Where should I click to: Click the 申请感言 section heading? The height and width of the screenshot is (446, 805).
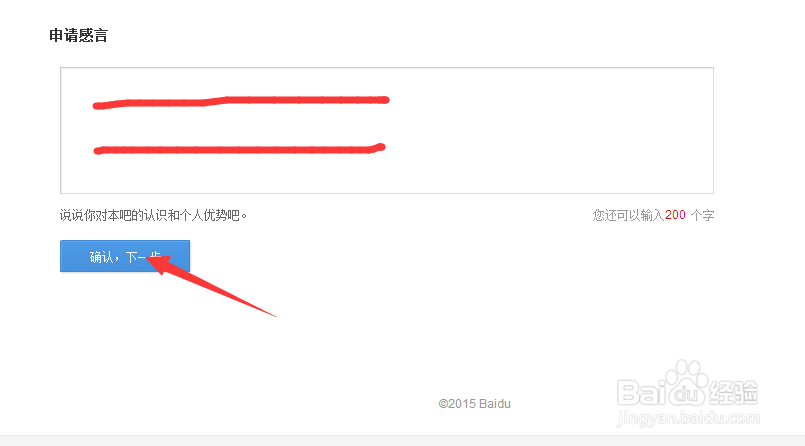coord(79,35)
